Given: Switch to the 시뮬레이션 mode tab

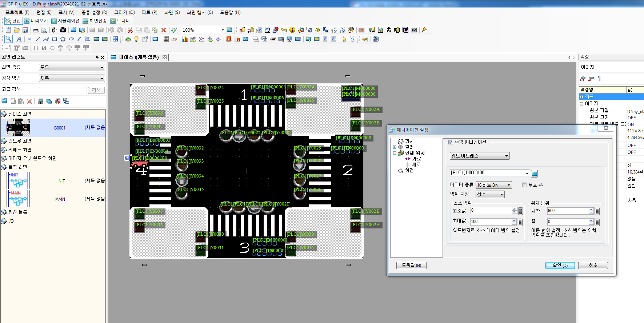Looking at the screenshot, I should pyautogui.click(x=65, y=21).
